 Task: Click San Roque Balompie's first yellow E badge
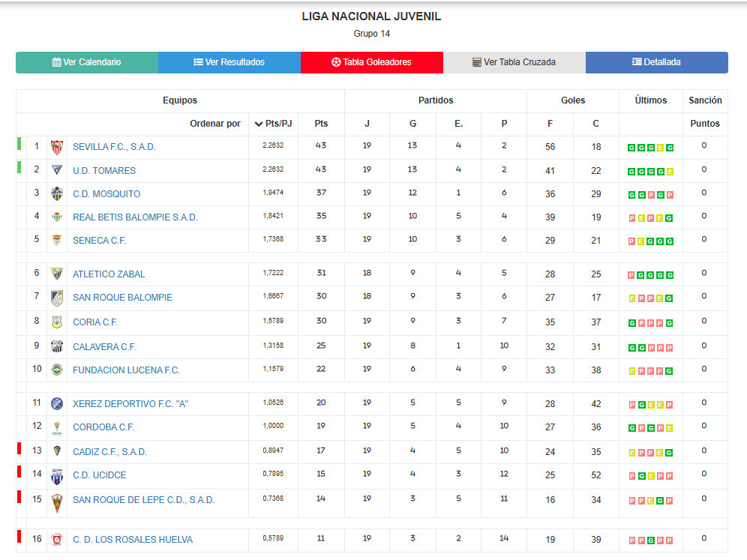pyautogui.click(x=632, y=298)
